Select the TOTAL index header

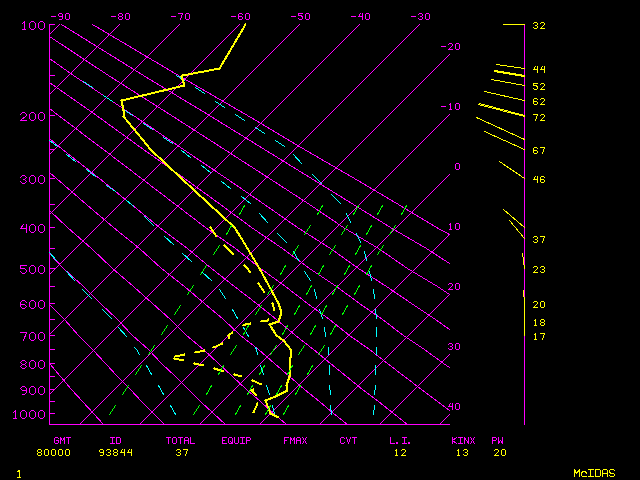[180, 440]
